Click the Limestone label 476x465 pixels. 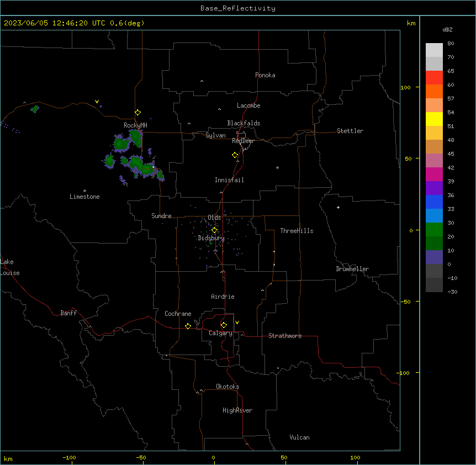(x=84, y=197)
